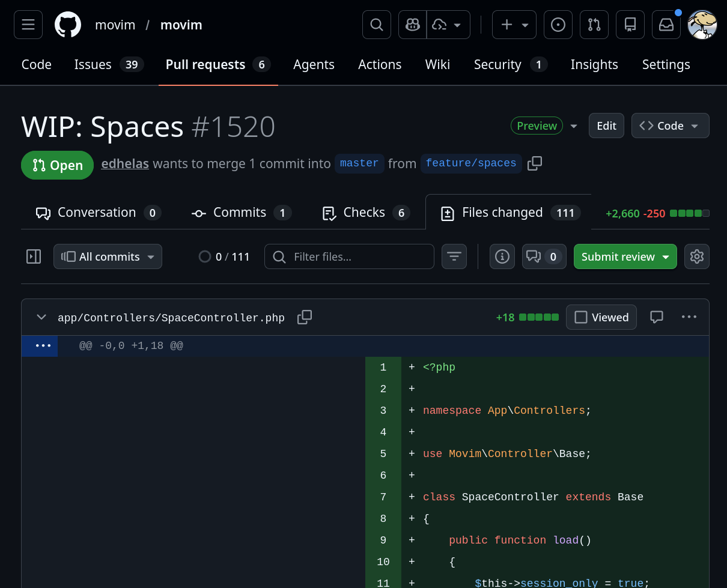
Task: Open the notifications inbox icon
Action: (666, 25)
